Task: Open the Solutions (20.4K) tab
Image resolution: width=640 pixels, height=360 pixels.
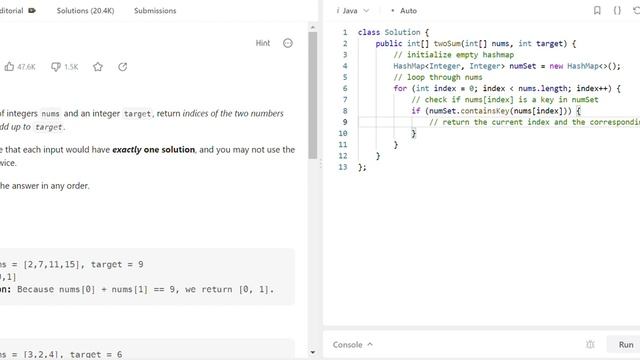Action: (85, 11)
